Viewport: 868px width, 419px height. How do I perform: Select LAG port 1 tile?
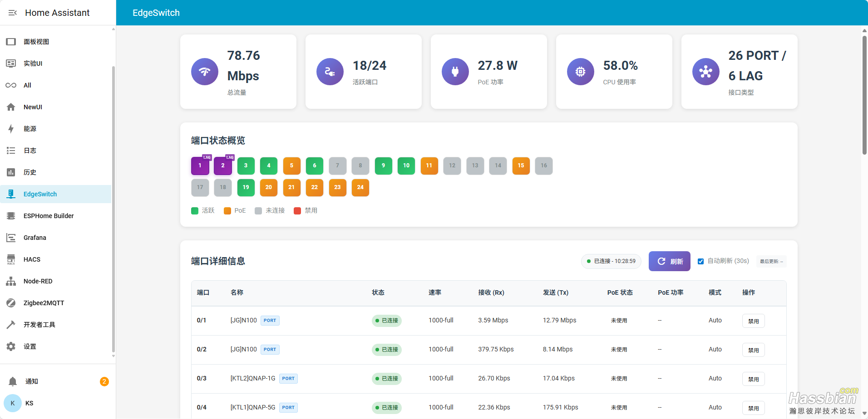coord(200,166)
